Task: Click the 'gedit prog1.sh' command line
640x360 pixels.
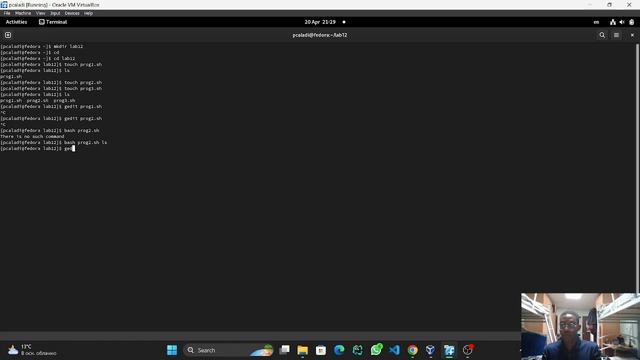Action: point(51,107)
